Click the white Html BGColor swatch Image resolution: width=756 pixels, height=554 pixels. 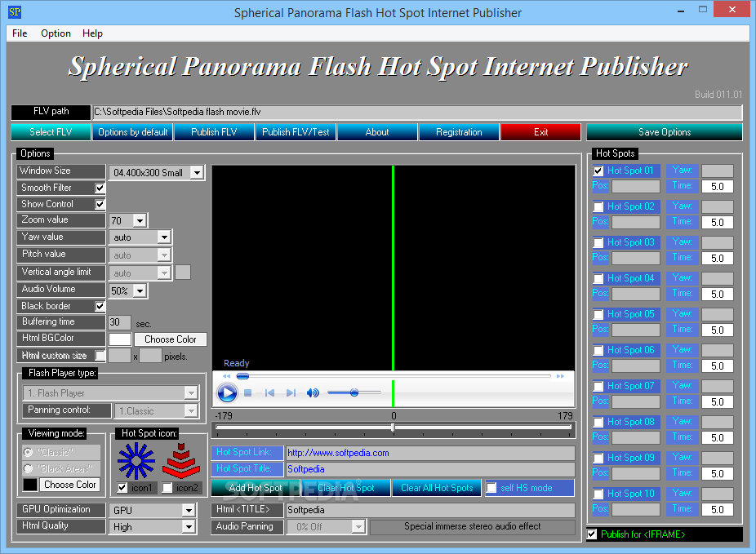coord(120,339)
